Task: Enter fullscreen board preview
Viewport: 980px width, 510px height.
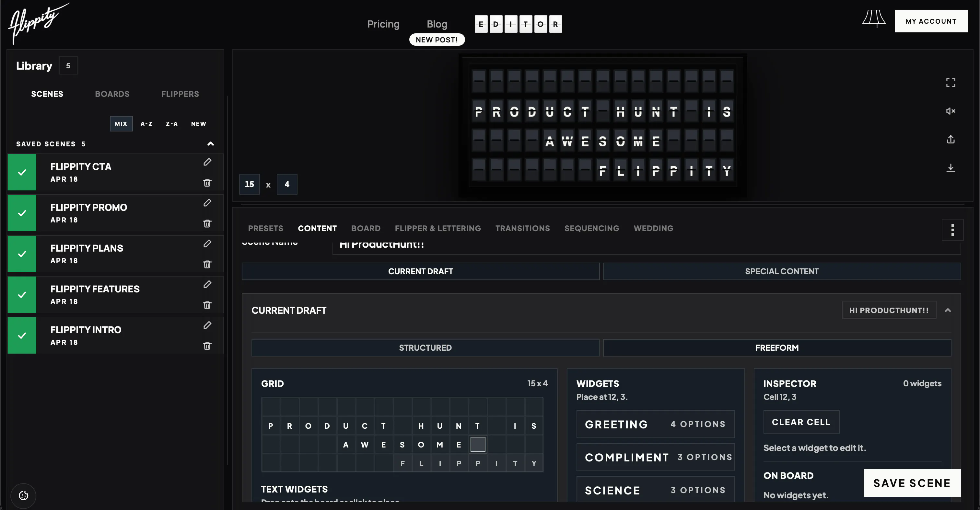Action: pyautogui.click(x=951, y=83)
